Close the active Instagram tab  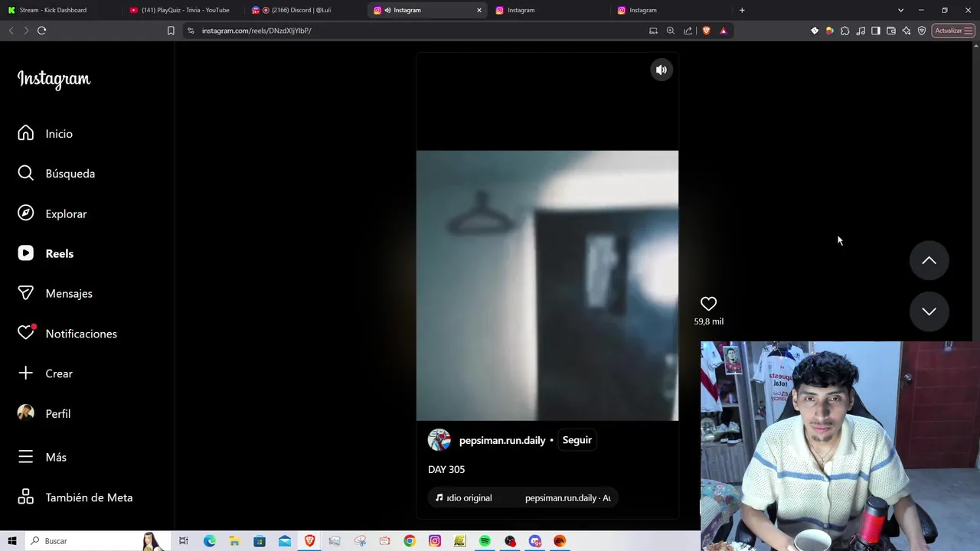tap(479, 10)
